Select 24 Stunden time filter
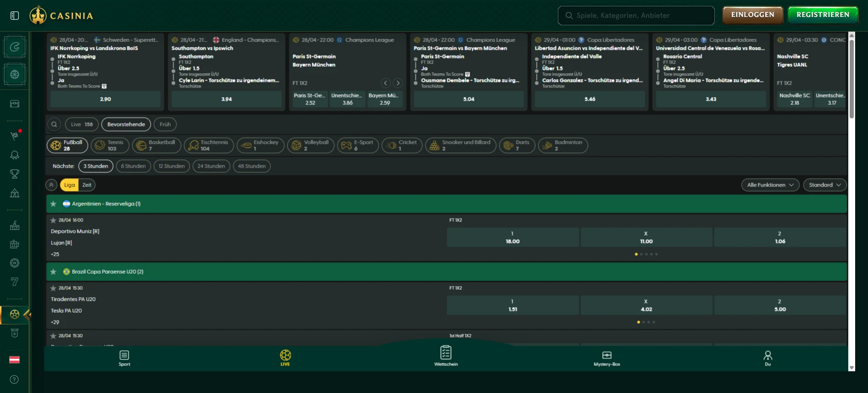This screenshot has height=393, width=868. 211,166
